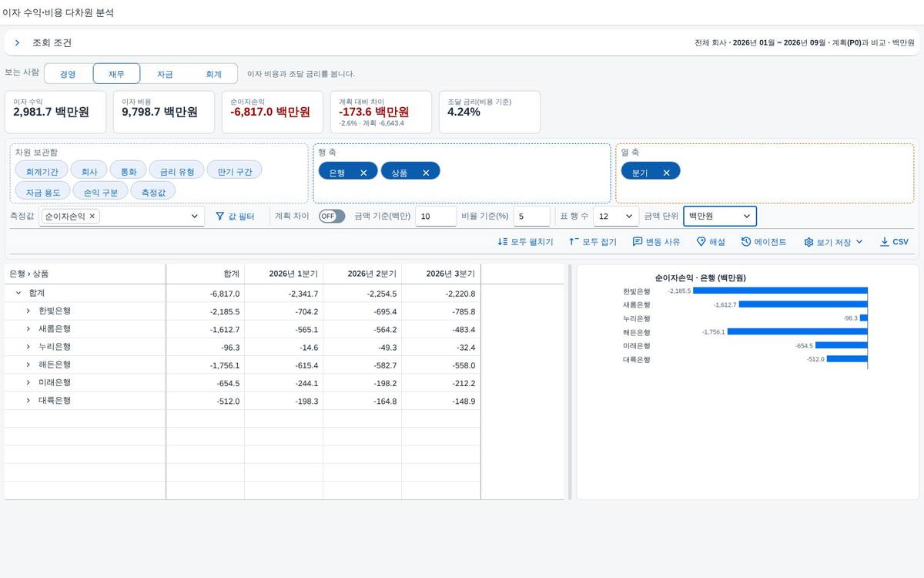Click the 새롬은행 chart bar
The height and width of the screenshot is (578, 924).
[x=803, y=304]
